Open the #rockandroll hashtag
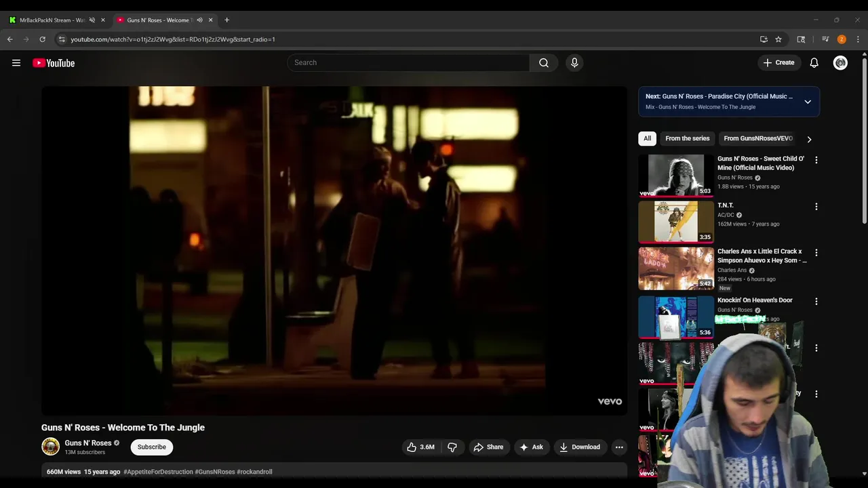Screen dimensions: 868x488 (254, 472)
